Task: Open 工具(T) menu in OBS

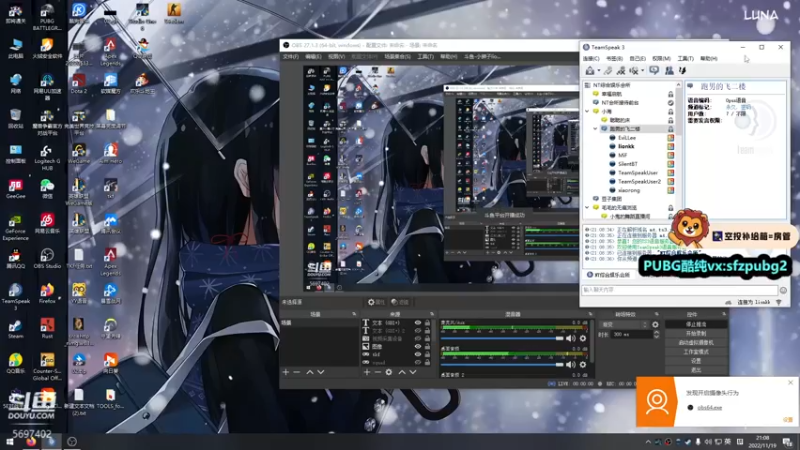Action: tap(425, 57)
